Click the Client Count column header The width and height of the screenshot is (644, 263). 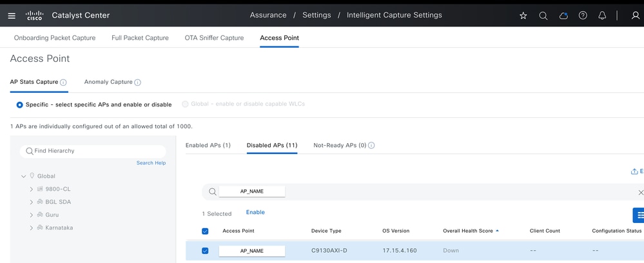[x=545, y=231]
